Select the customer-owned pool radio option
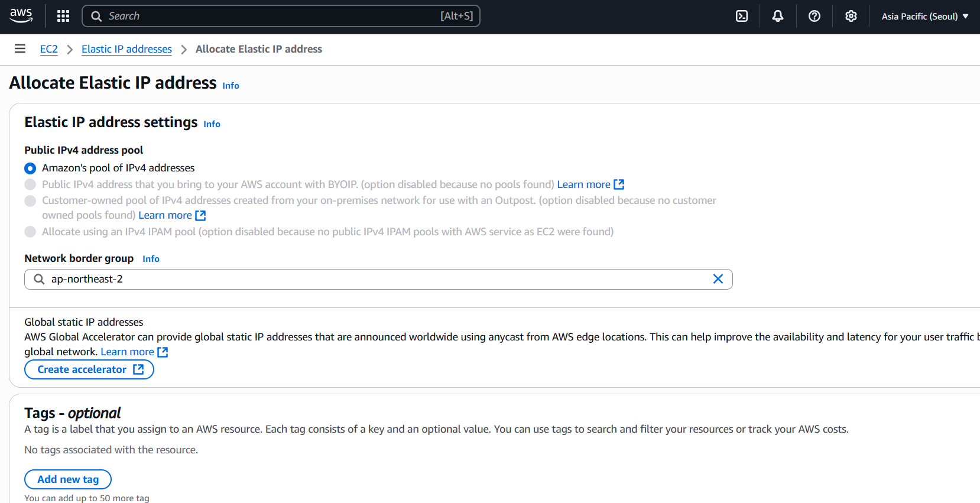This screenshot has height=503, width=980. point(30,201)
